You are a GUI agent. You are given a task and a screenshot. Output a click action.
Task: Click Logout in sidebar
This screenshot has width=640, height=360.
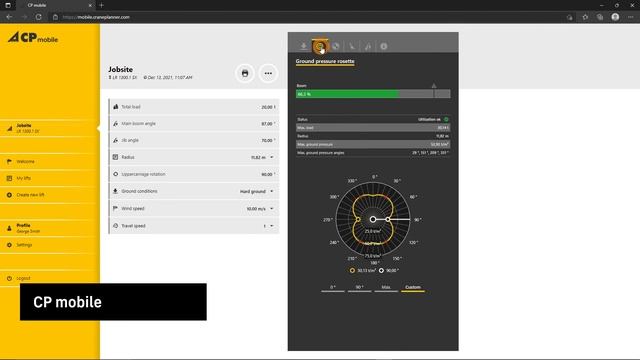pyautogui.click(x=49, y=278)
